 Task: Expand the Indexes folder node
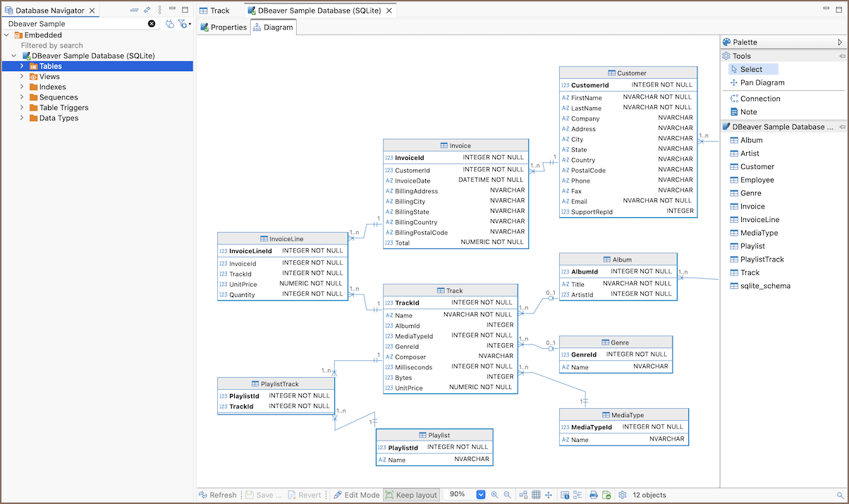click(x=22, y=87)
